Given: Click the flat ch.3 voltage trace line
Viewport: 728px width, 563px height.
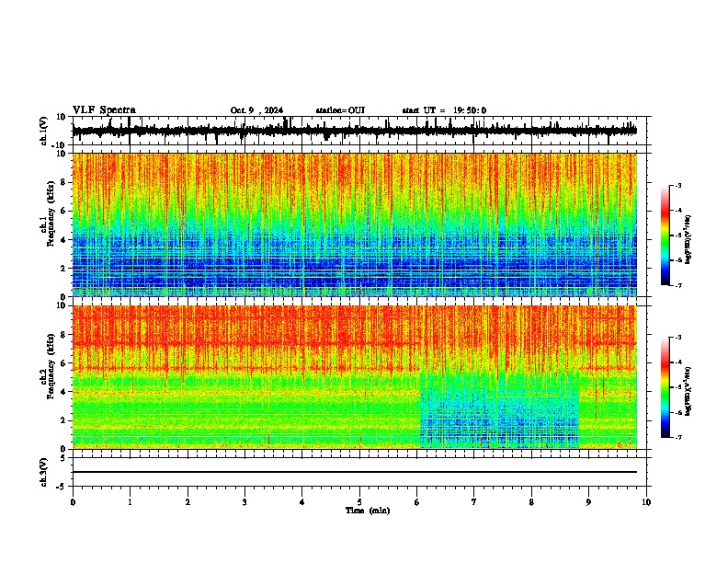Looking at the screenshot, I should (x=355, y=472).
